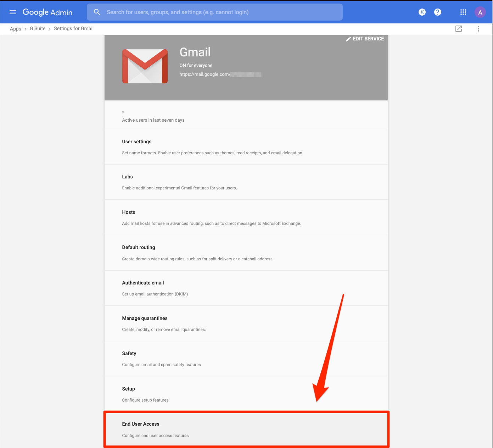Expand the Setup section

[x=246, y=394]
